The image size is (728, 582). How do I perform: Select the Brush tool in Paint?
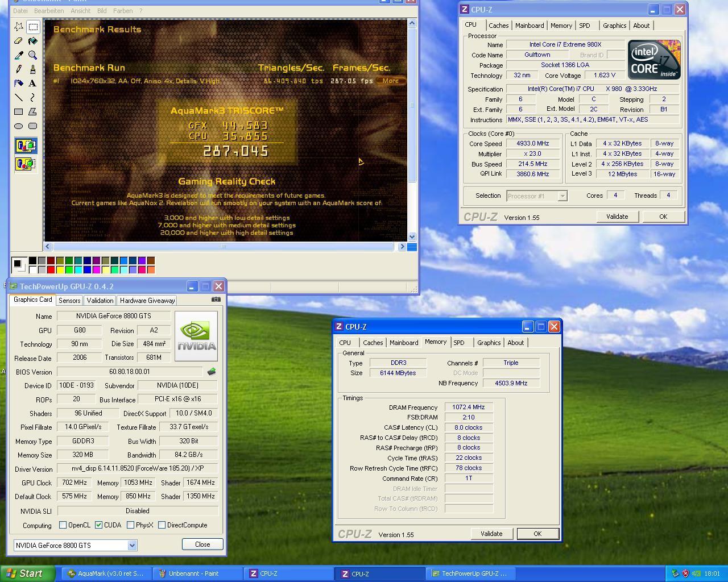(33, 69)
